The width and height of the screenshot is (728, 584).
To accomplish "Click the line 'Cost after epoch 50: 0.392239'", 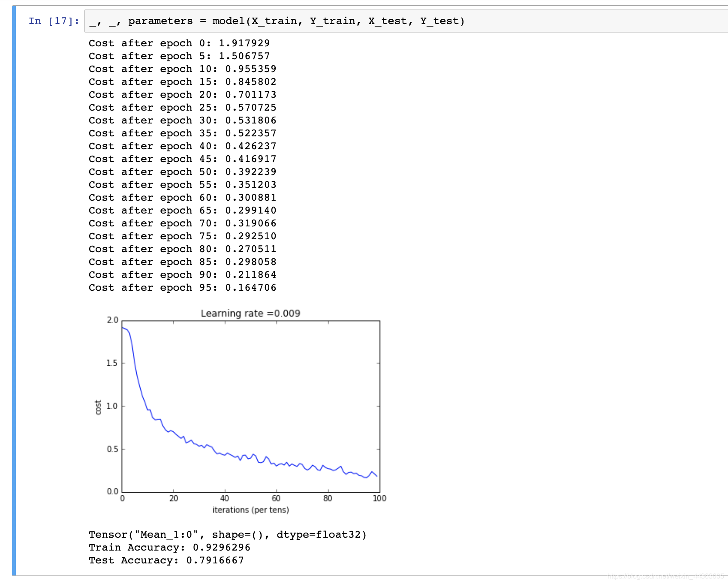I will [x=183, y=172].
